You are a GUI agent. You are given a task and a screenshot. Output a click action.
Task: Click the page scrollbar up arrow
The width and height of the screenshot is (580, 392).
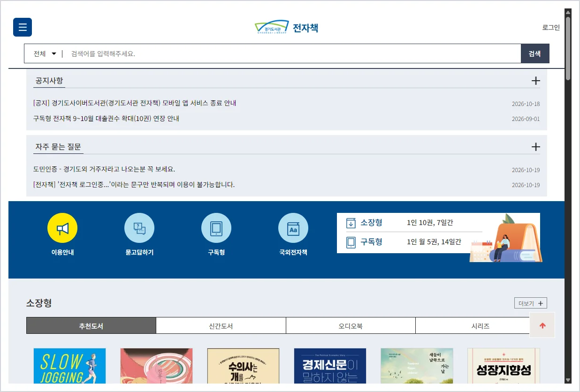click(568, 12)
